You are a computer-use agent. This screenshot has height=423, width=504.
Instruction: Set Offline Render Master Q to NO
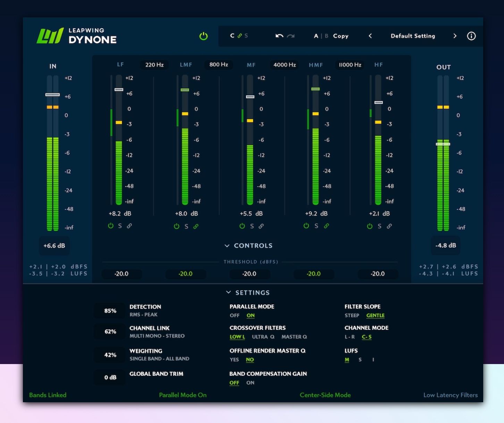pyautogui.click(x=250, y=360)
